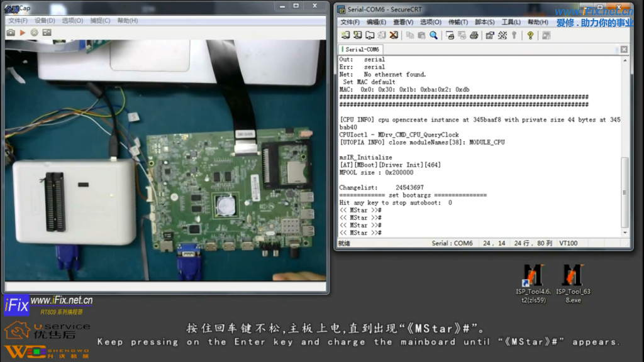The height and width of the screenshot is (362, 644).
Task: Open the 脚本(S) script menu
Action: pos(484,22)
